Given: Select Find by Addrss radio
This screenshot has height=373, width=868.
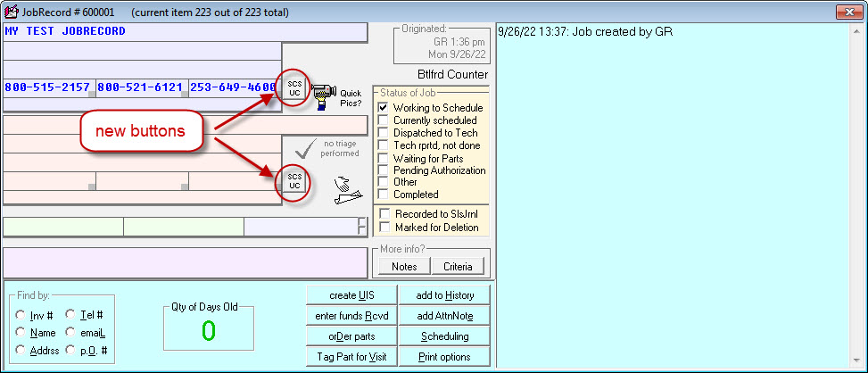Looking at the screenshot, I should pos(21,350).
